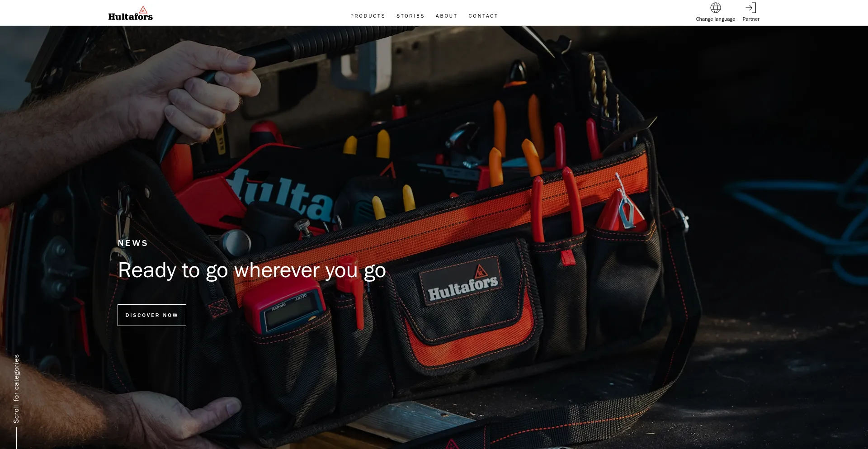868x449 pixels.
Task: Click the Hultafors logo in the header
Action: pyautogui.click(x=130, y=13)
